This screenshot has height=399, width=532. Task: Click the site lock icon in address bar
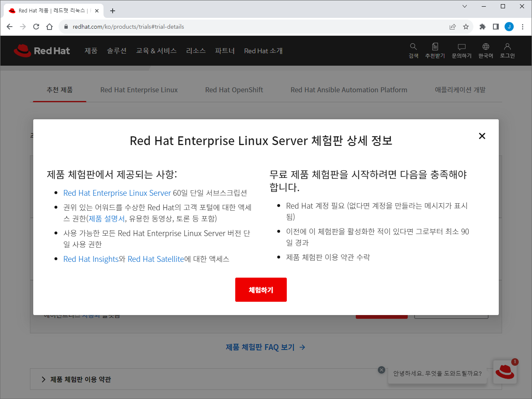[x=66, y=27]
